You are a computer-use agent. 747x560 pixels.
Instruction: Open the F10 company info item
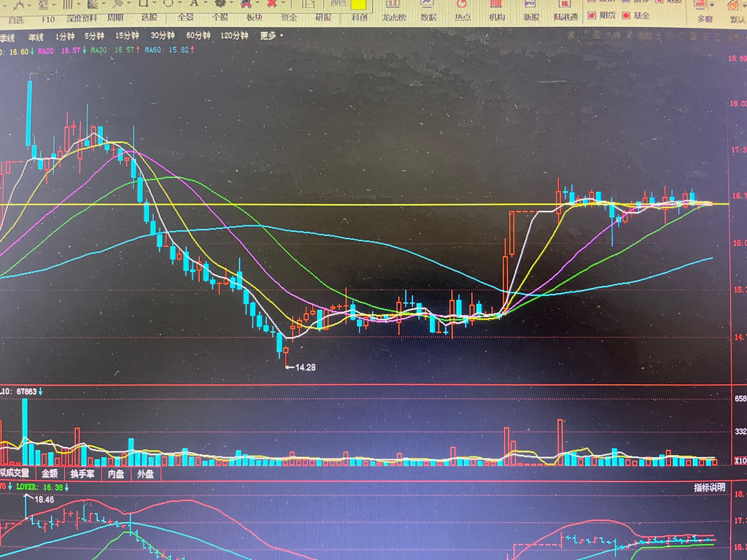[x=48, y=19]
